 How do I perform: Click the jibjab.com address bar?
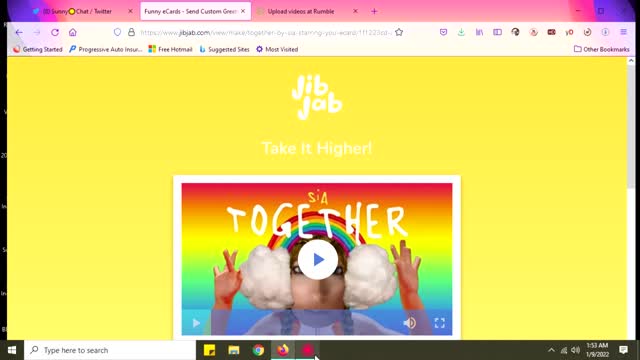pos(265,32)
